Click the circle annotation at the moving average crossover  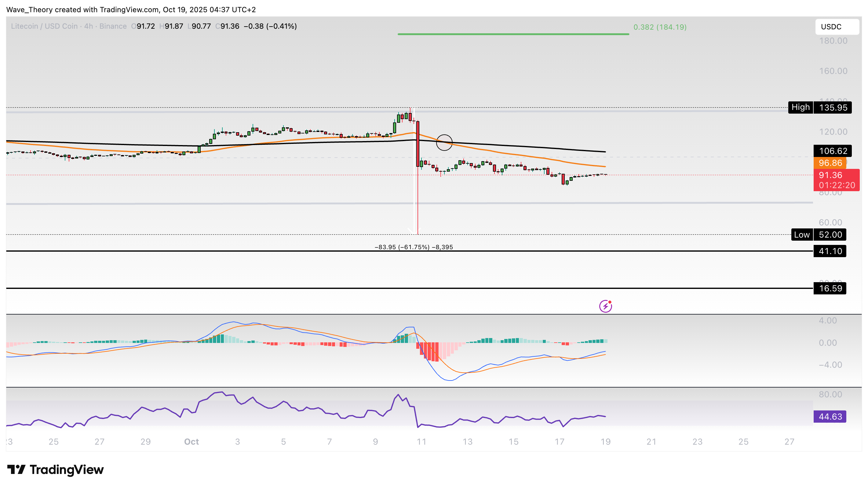[x=444, y=143]
